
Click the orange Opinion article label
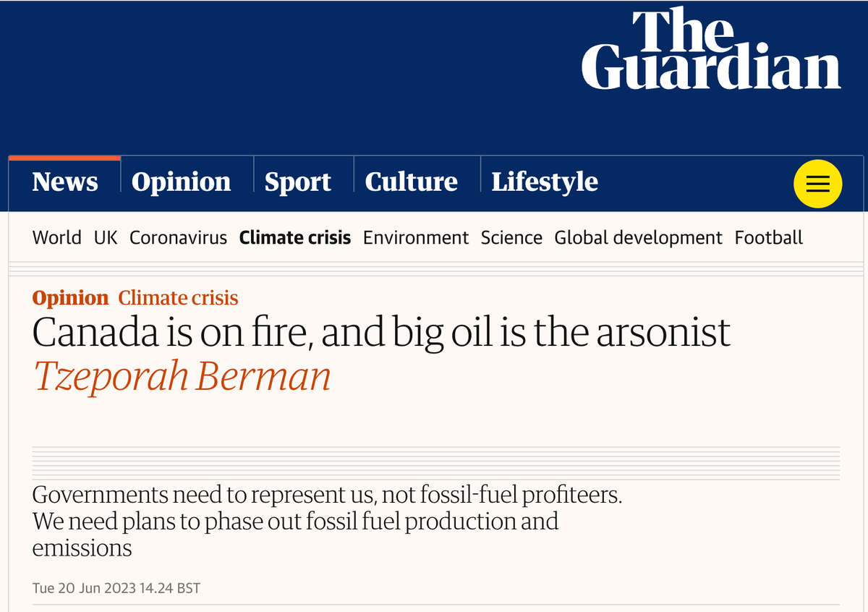(x=70, y=298)
